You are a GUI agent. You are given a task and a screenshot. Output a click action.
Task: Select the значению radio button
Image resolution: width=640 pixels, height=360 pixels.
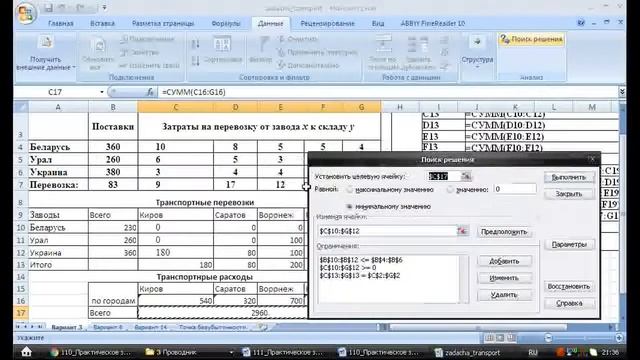[x=450, y=190]
